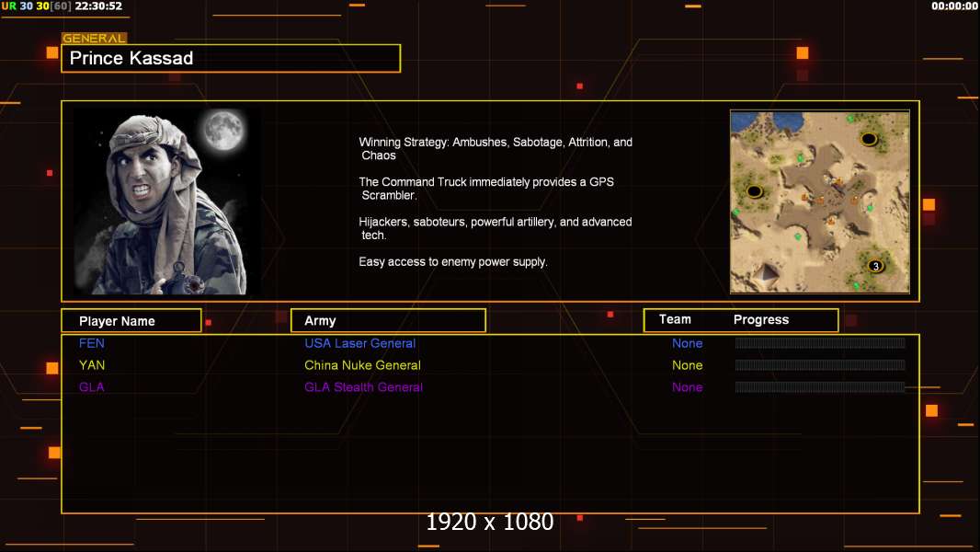Select the empty start position at map's top-right
980x552 pixels.
pyautogui.click(x=869, y=139)
